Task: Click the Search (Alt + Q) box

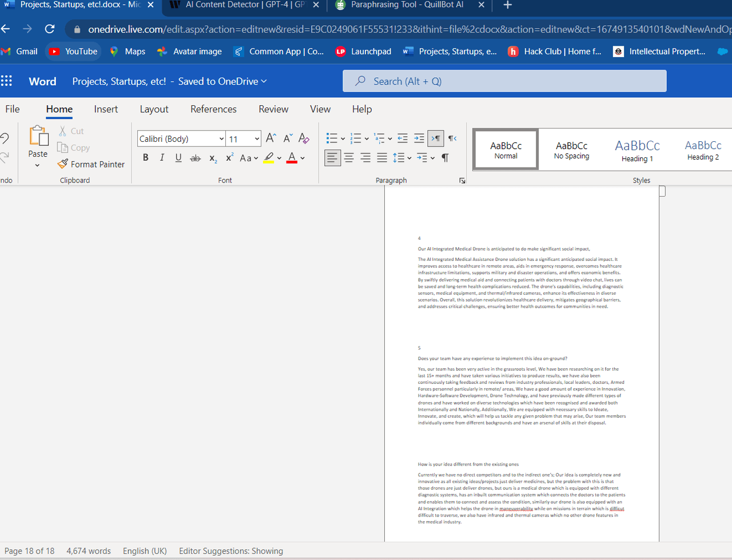Action: coord(504,81)
